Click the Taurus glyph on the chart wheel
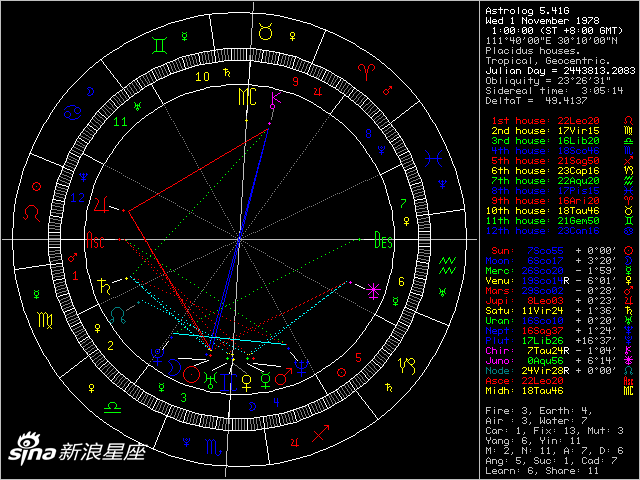Viewport: 640px width, 480px height. pyautogui.click(x=264, y=32)
